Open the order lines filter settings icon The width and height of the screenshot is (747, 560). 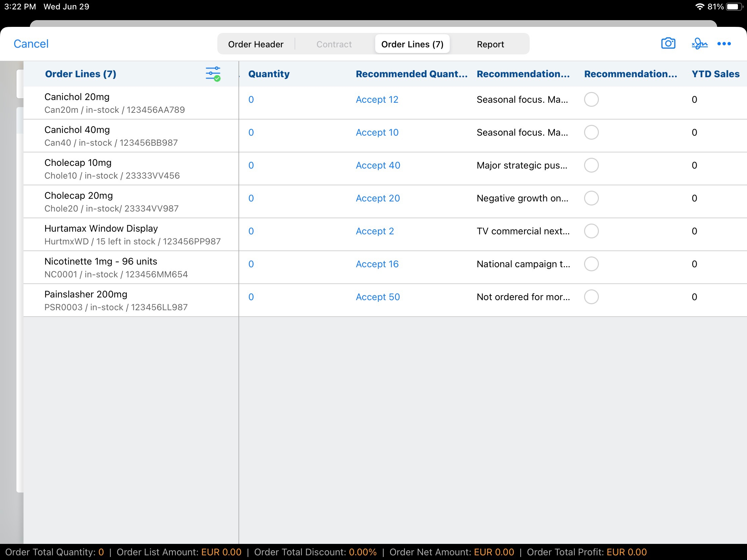(x=213, y=74)
